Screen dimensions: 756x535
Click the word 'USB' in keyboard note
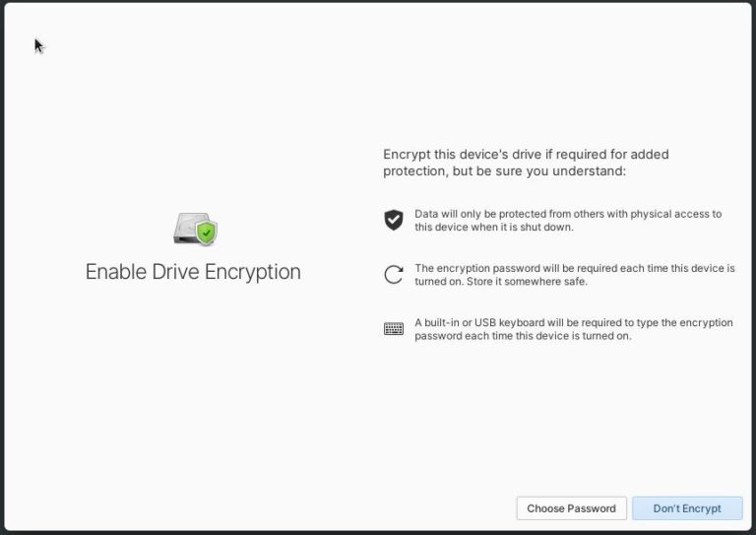[x=485, y=323]
